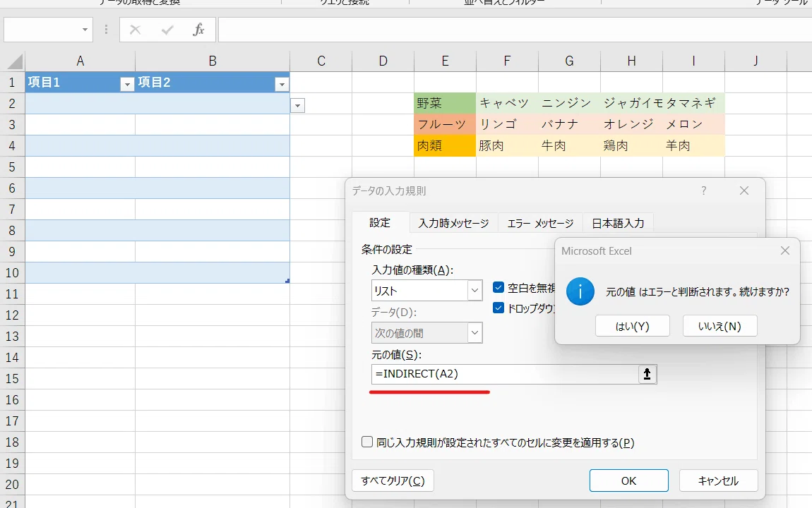Click the range selector arrow in 元の値 field
Screen dimensions: 812x508
pyautogui.click(x=647, y=374)
